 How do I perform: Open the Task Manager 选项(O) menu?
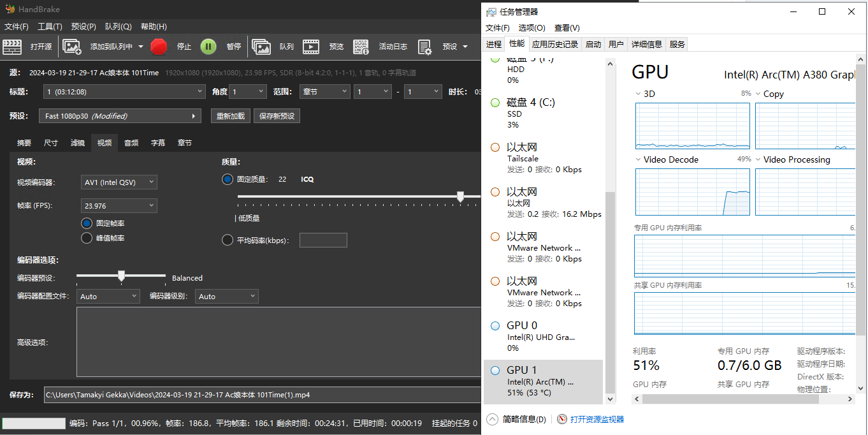click(x=532, y=28)
